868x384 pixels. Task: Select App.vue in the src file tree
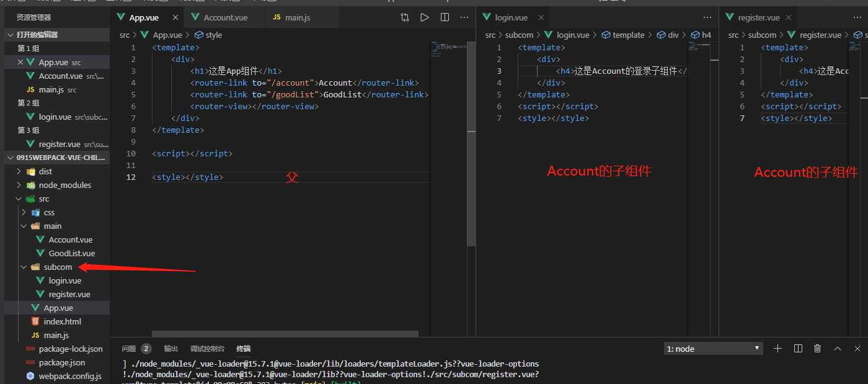click(57, 308)
